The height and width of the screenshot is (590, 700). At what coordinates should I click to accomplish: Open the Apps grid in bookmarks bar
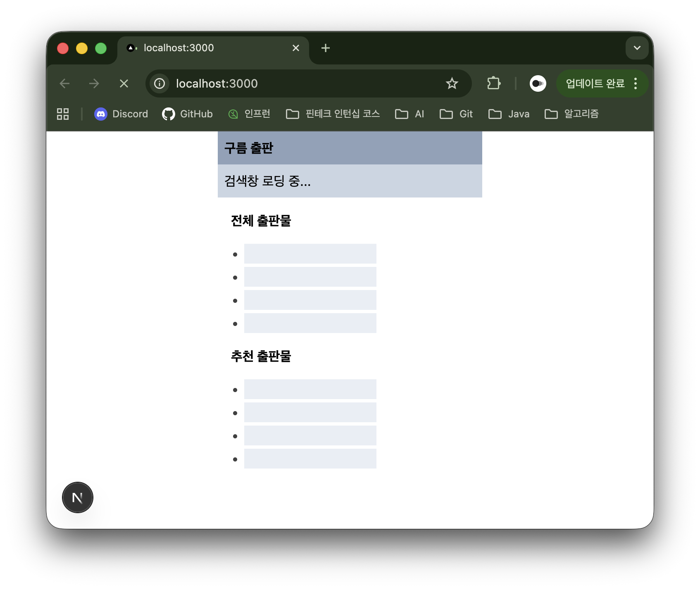click(63, 114)
